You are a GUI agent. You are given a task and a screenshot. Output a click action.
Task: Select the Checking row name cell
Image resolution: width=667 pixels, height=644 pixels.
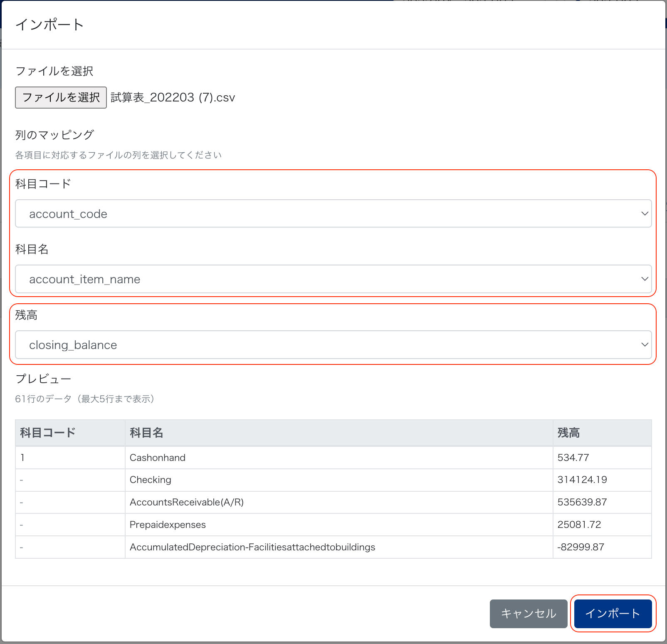[x=151, y=480]
